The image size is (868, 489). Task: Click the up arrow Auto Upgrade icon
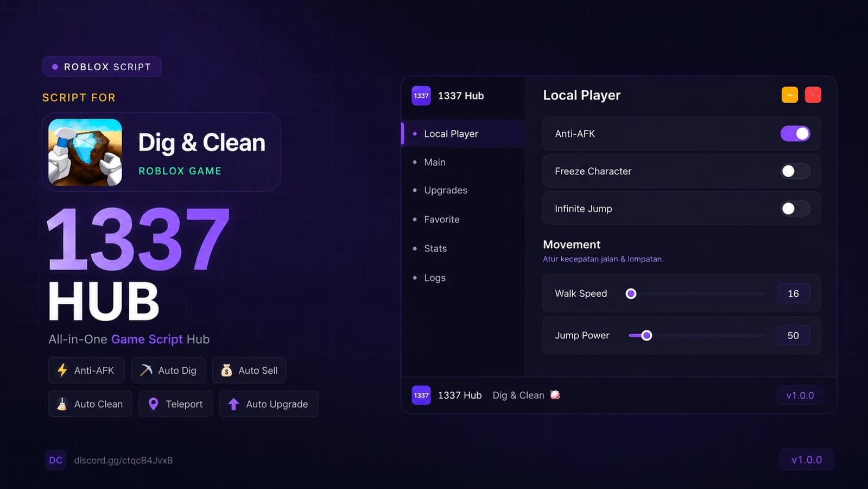(233, 404)
